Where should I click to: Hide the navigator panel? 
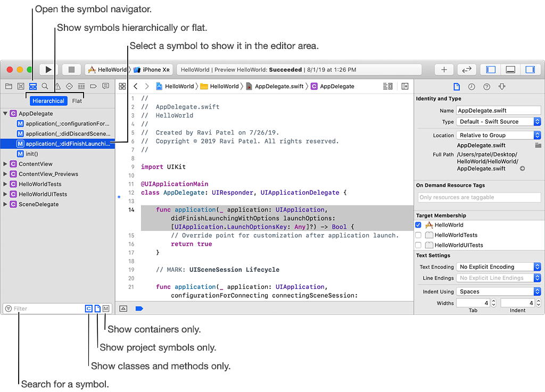(491, 70)
